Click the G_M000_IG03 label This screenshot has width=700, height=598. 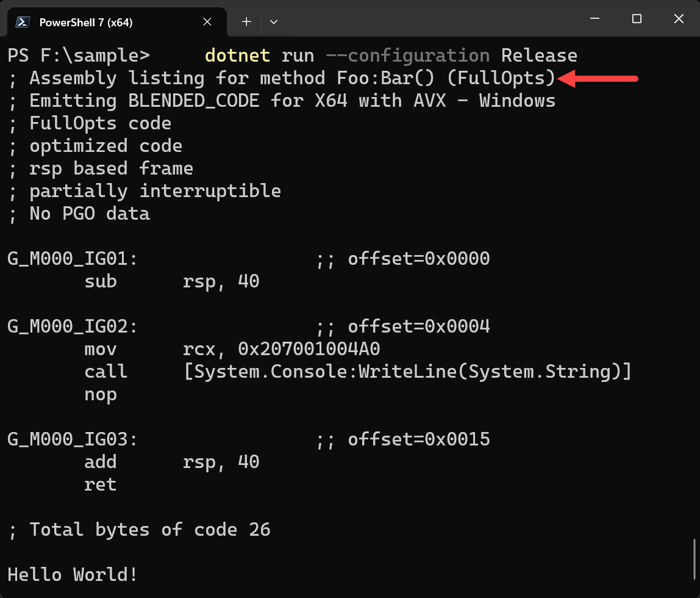point(73,439)
